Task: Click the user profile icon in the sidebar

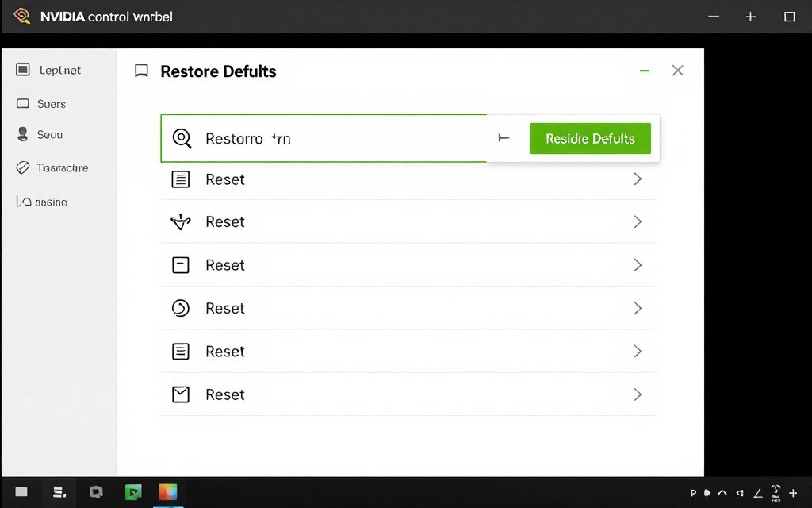Action: [25, 134]
